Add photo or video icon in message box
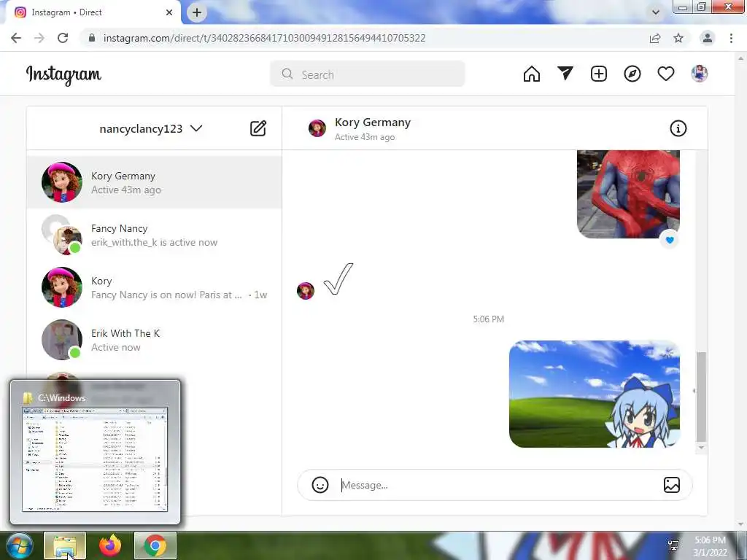 click(672, 485)
